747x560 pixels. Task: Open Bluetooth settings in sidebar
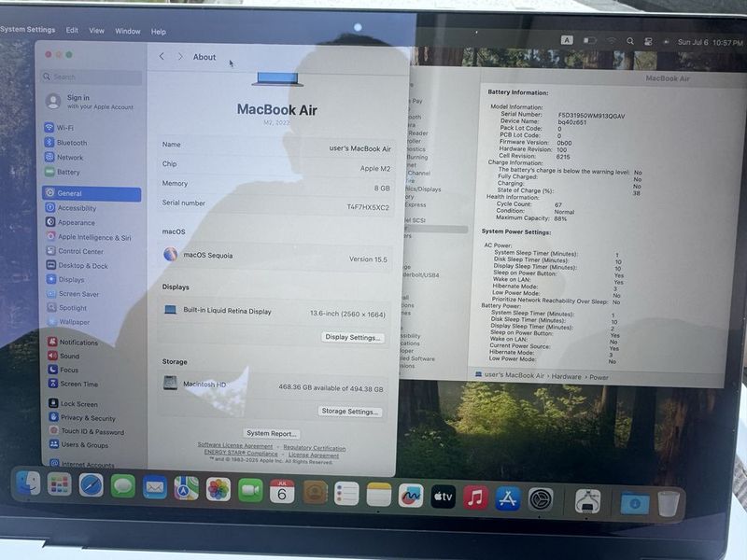[65, 143]
